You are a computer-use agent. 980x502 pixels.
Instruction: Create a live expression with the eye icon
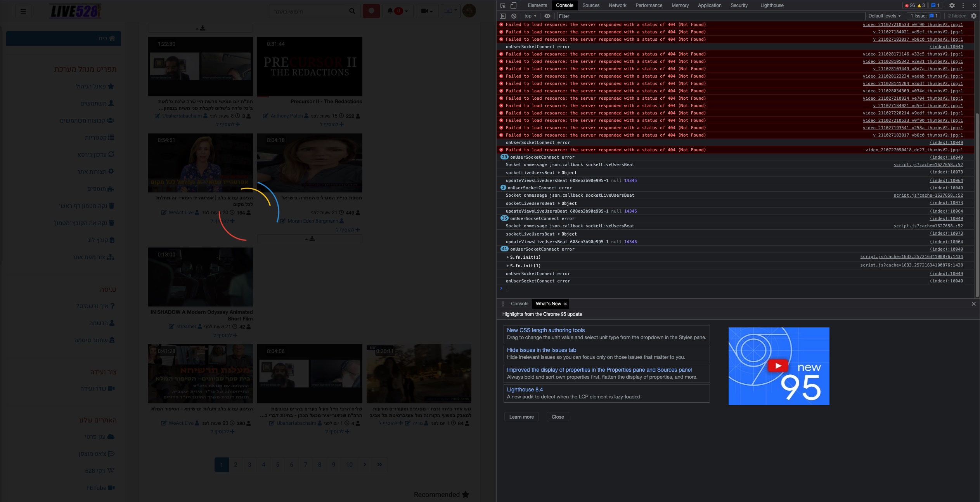coord(547,16)
